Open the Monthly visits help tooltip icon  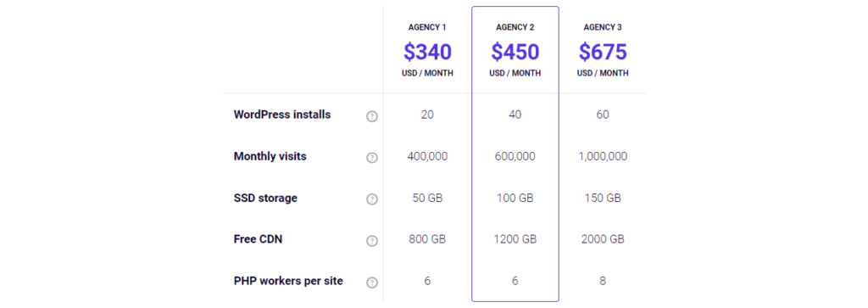coord(372,158)
